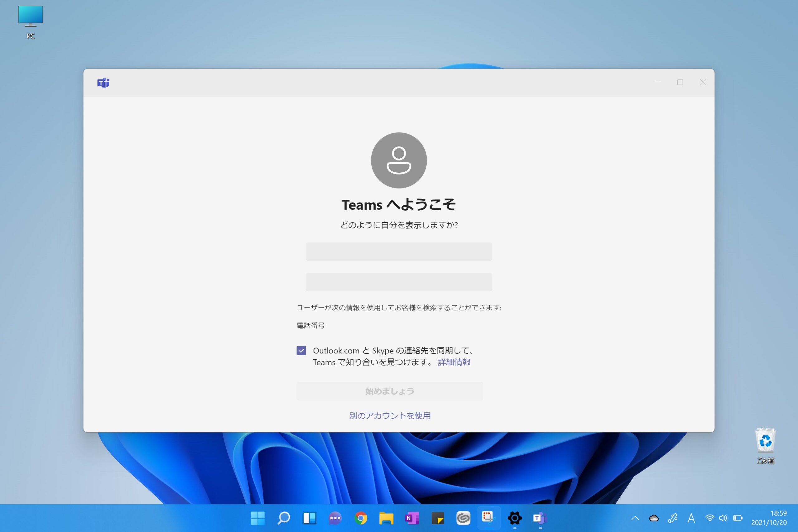This screenshot has height=532, width=798.
Task: Open Settings gear in taskbar
Action: click(514, 518)
